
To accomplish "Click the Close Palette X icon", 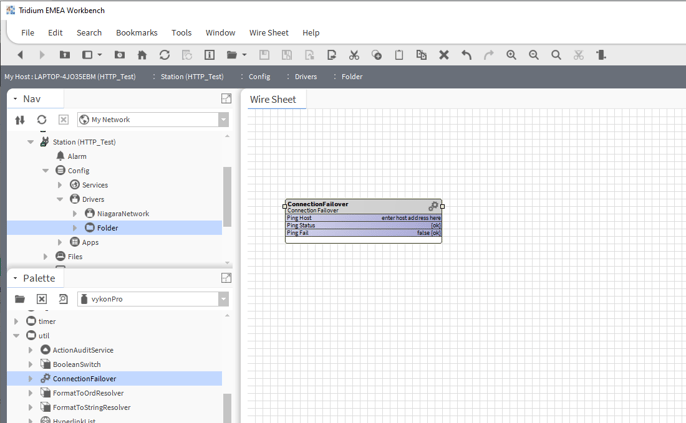I will (42, 299).
